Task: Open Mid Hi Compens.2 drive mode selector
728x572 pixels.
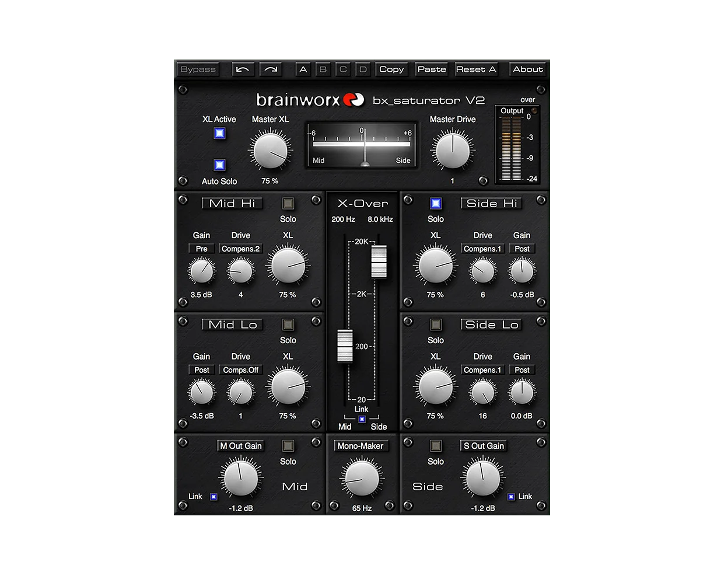Action: click(240, 249)
